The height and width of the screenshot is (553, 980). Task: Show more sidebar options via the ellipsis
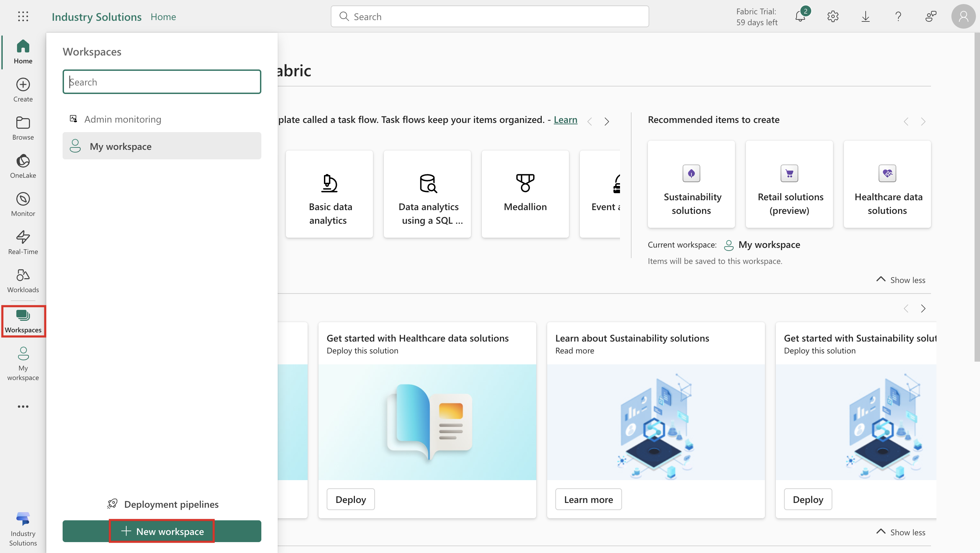coord(23,407)
